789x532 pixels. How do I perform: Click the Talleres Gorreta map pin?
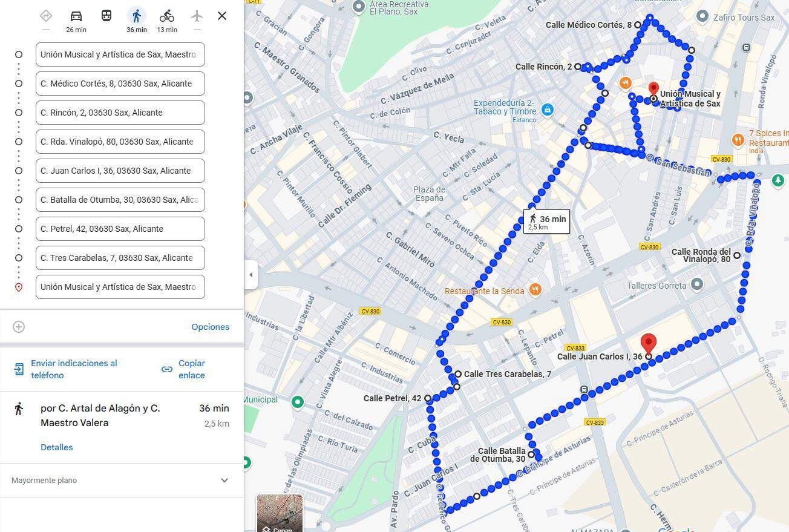pyautogui.click(x=697, y=284)
